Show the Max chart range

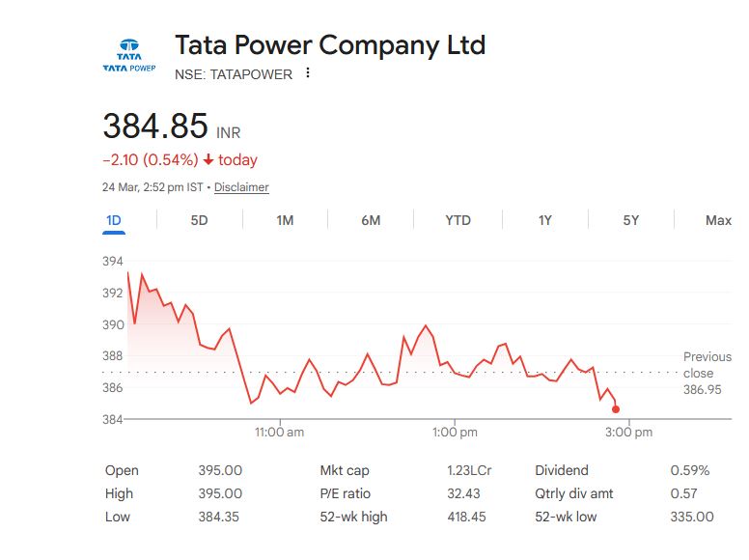pyautogui.click(x=718, y=220)
